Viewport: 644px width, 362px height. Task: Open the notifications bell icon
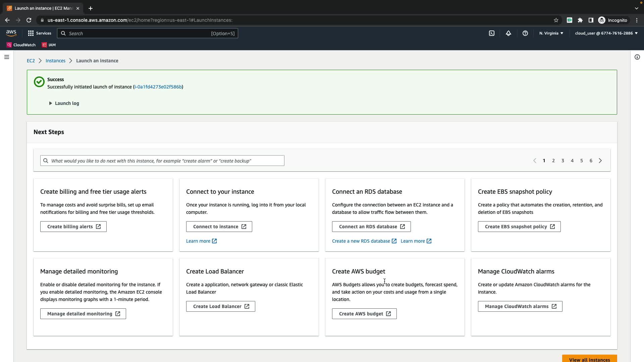pyautogui.click(x=508, y=33)
